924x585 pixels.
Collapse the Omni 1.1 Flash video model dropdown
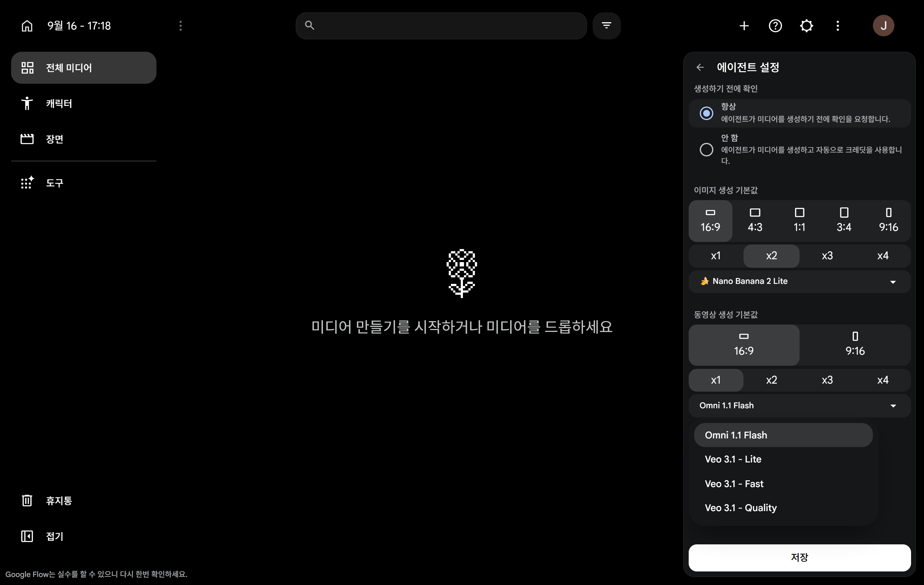point(799,406)
